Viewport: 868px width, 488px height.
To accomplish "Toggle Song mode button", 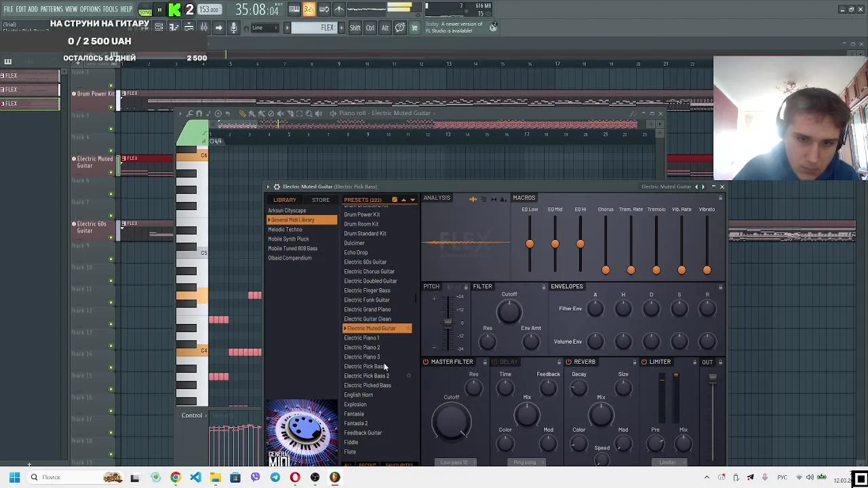I will 145,12.
